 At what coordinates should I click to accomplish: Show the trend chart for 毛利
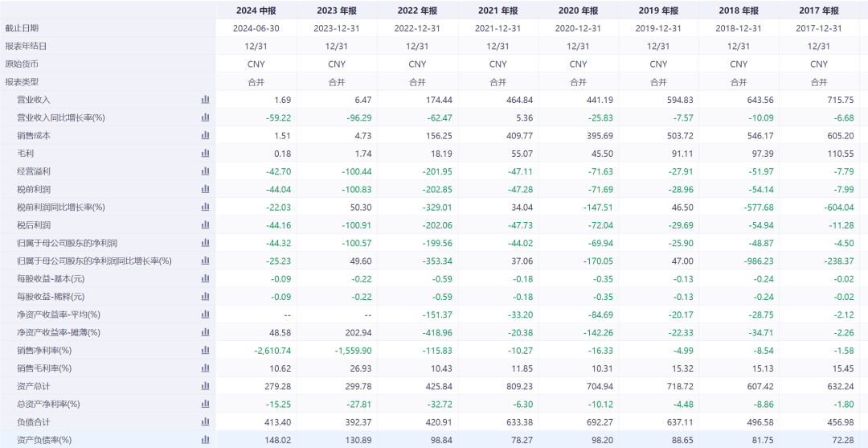(205, 153)
